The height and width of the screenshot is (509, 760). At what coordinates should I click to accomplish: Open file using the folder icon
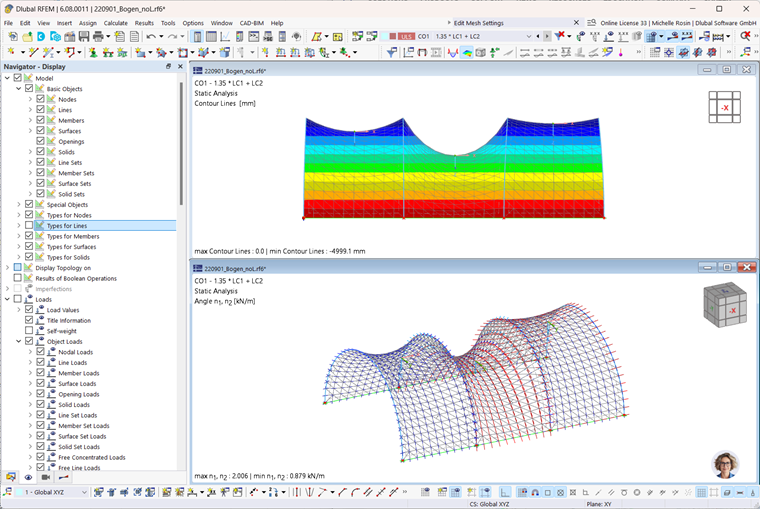[x=27, y=36]
